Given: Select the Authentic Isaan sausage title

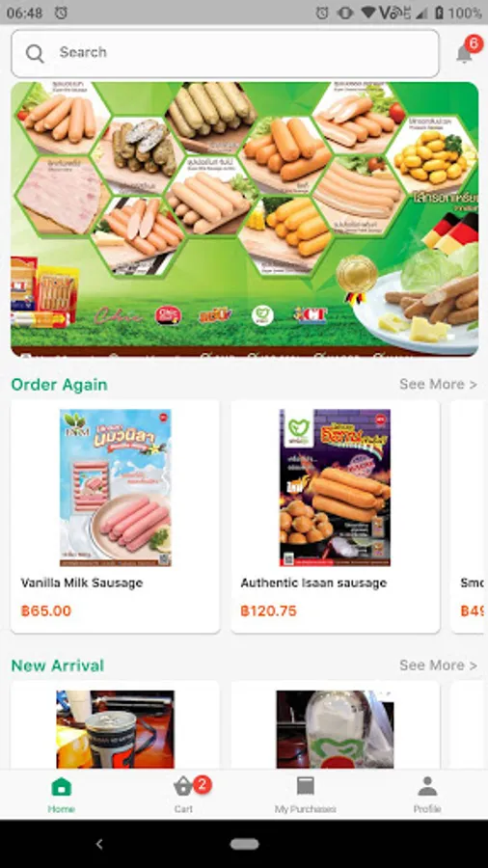Looking at the screenshot, I should [x=313, y=583].
